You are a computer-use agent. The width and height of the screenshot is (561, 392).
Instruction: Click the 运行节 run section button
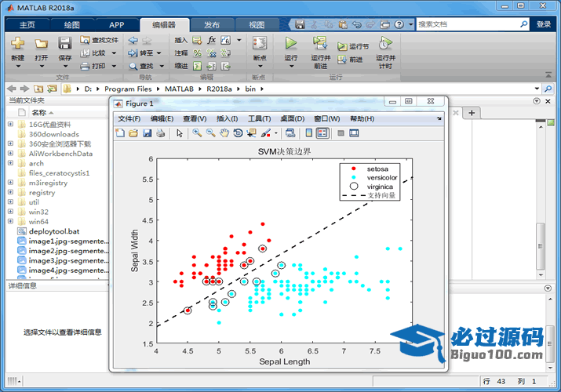353,46
